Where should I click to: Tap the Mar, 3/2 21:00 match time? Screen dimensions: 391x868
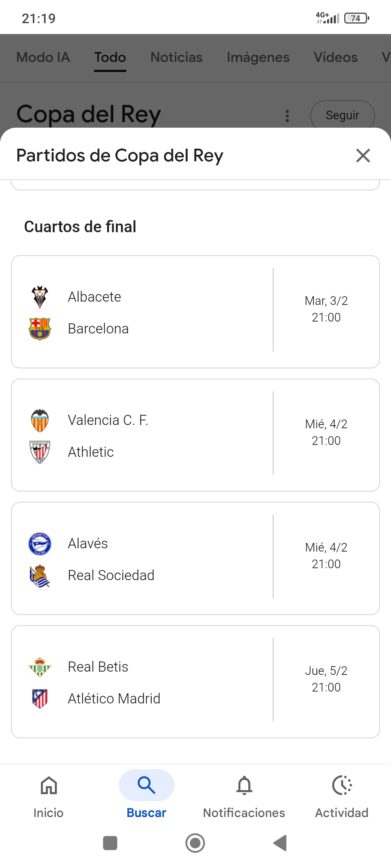pos(326,309)
